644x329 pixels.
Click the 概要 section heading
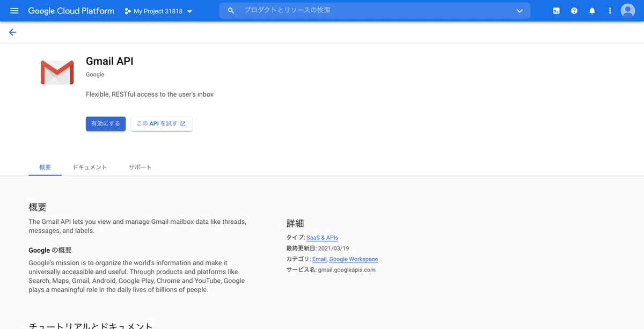point(38,207)
